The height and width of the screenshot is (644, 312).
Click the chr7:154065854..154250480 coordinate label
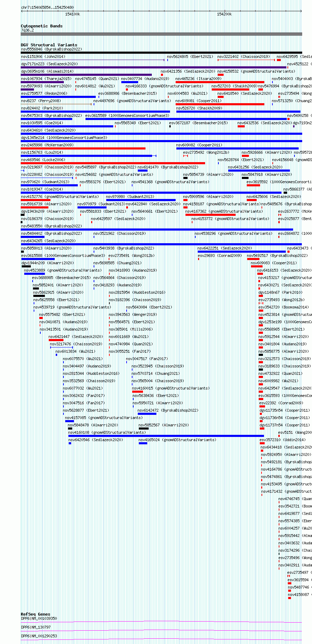[47, 7]
